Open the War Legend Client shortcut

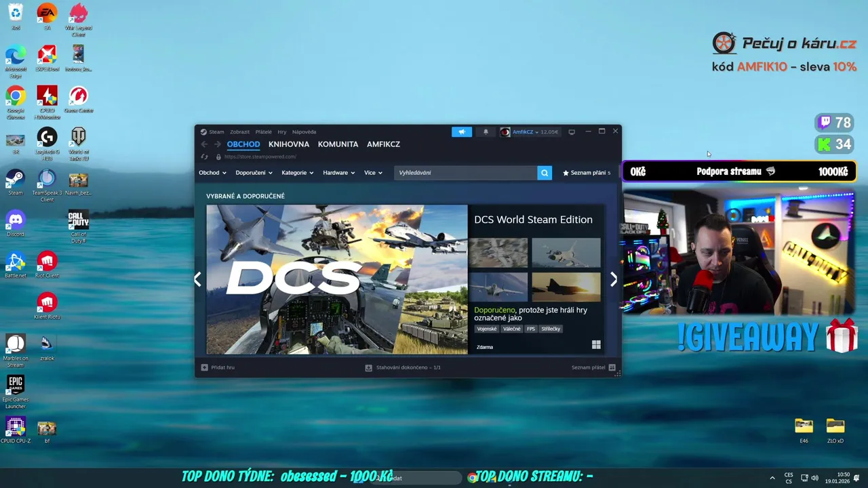click(79, 20)
